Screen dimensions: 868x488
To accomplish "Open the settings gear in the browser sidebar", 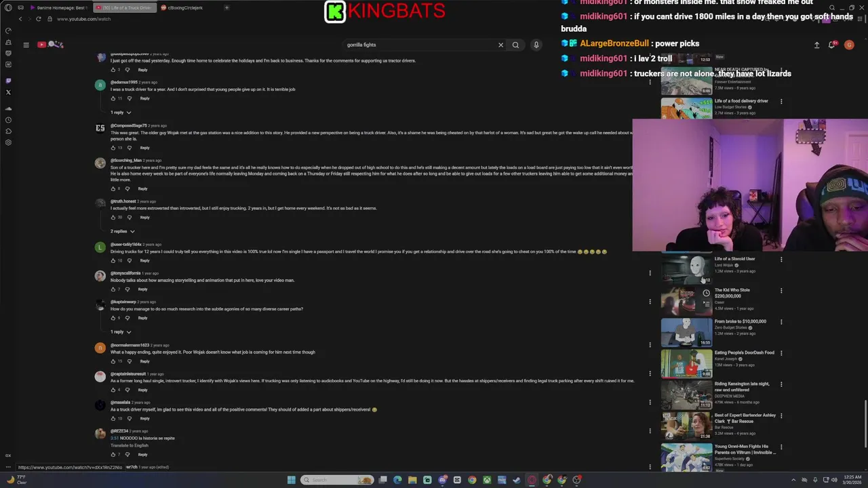I will pyautogui.click(x=8, y=142).
